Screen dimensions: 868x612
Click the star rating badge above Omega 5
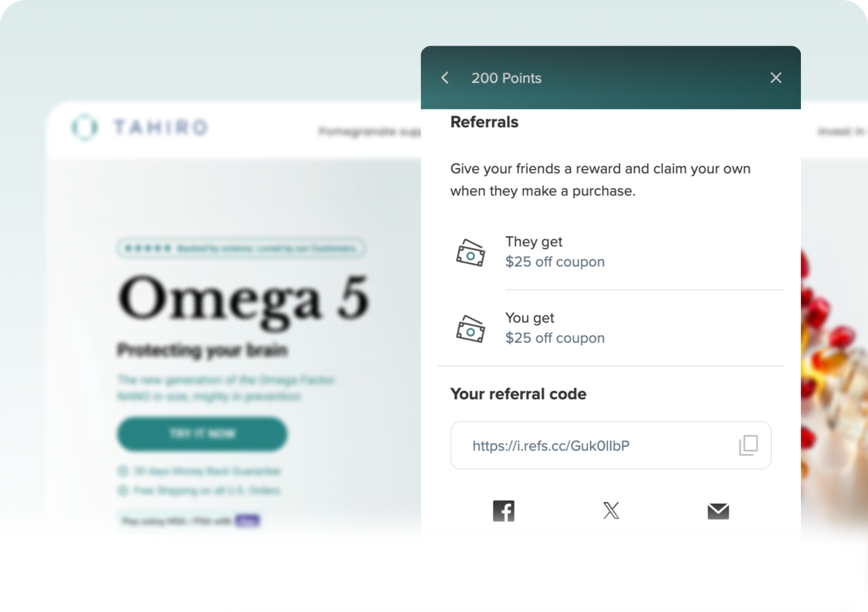click(241, 248)
